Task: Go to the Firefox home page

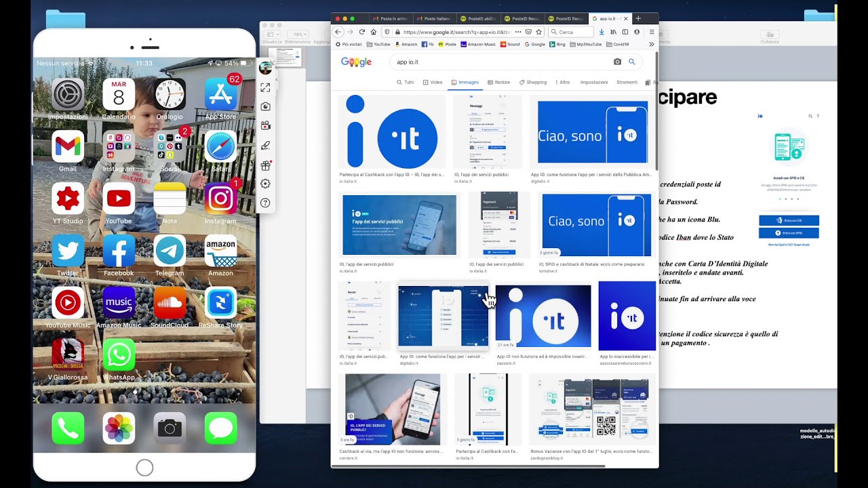Action: (373, 32)
